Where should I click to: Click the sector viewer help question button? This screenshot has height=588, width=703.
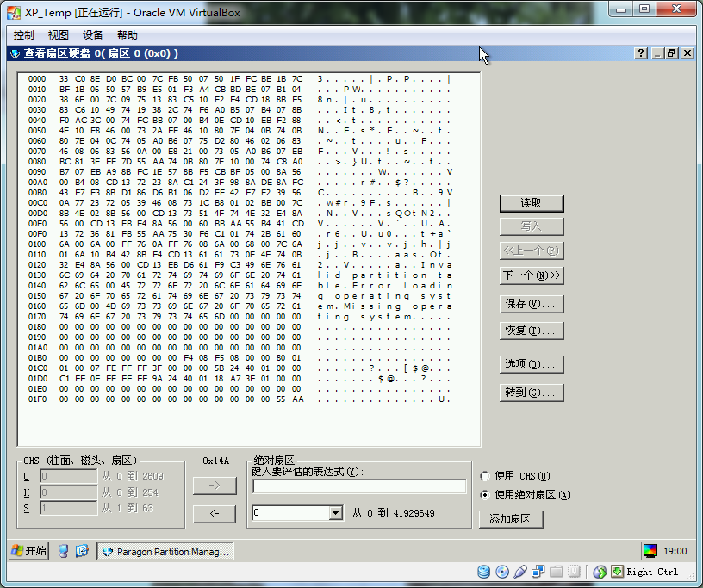pos(641,53)
